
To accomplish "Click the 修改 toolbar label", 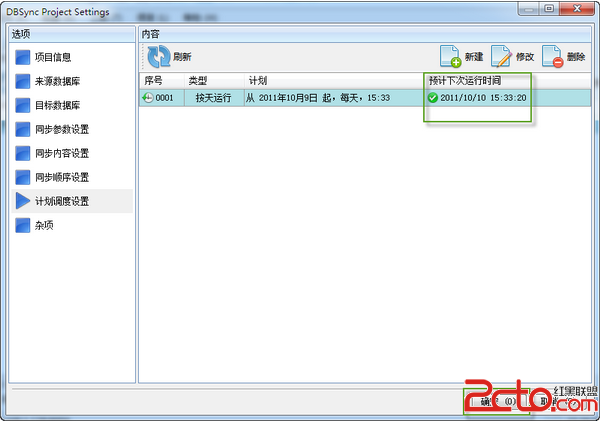I will [525, 57].
